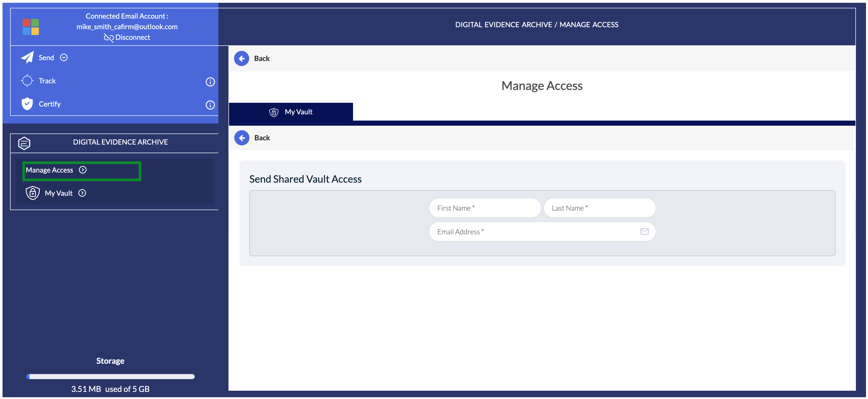Image resolution: width=868 pixels, height=399 pixels.
Task: Click the Connected Email Account label
Action: [127, 16]
